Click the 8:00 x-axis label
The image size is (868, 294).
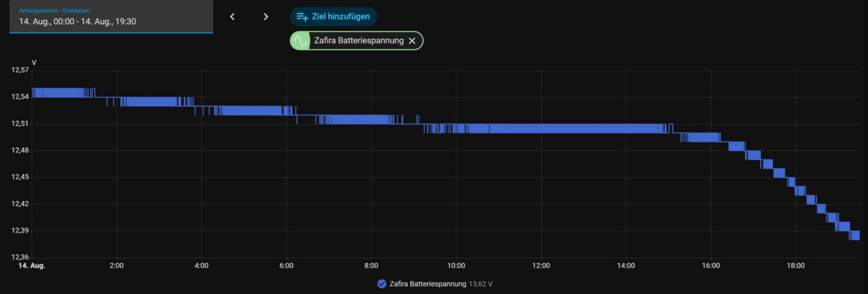(371, 266)
